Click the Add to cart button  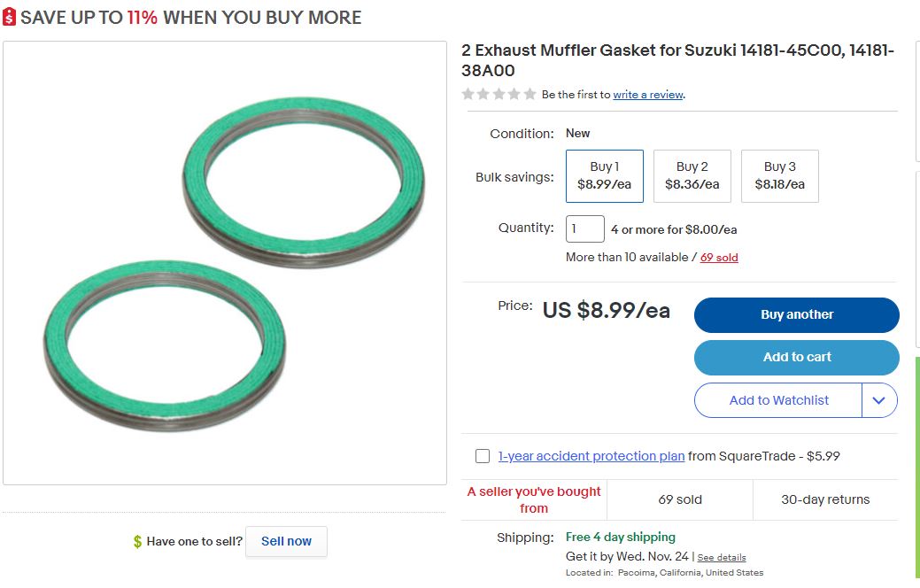point(796,357)
